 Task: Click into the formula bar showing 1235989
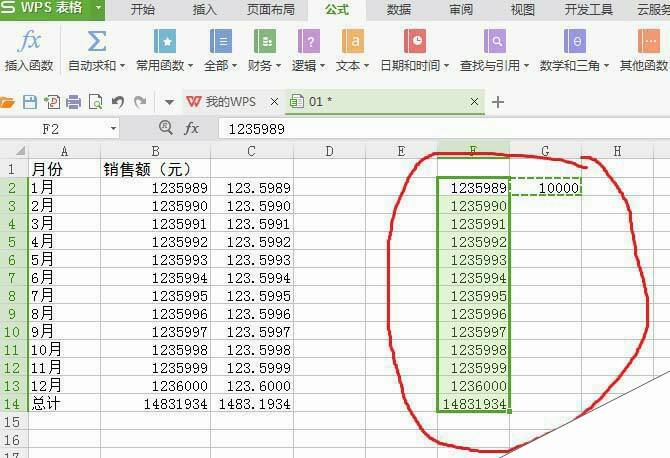[444, 129]
